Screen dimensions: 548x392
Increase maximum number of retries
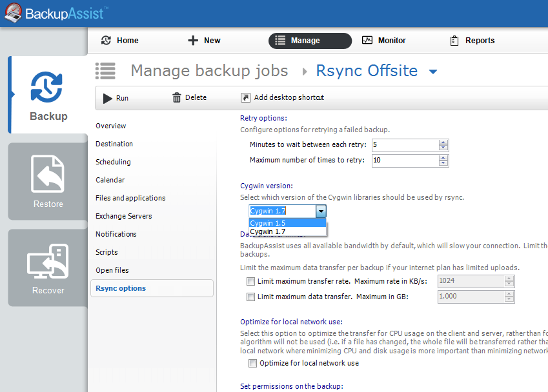443,158
